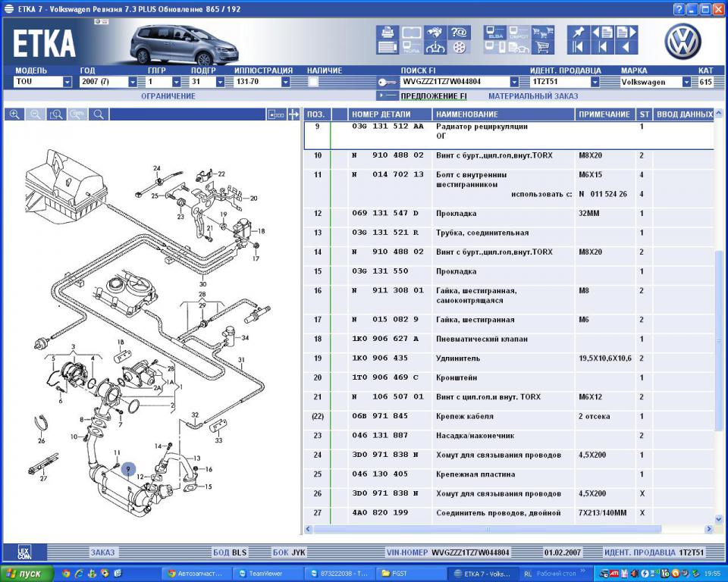Open the single shopping cart order icon
Image resolution: width=728 pixels, height=582 pixels.
click(543, 47)
